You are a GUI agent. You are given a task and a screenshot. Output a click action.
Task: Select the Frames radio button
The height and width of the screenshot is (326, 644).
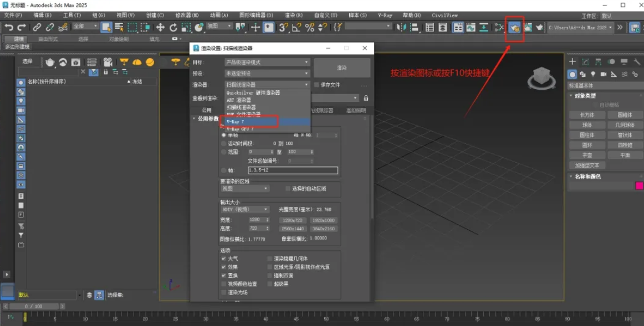click(224, 170)
